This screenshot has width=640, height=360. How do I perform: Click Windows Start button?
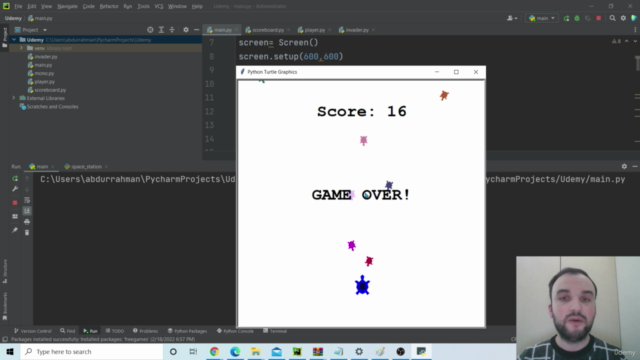tap(10, 351)
